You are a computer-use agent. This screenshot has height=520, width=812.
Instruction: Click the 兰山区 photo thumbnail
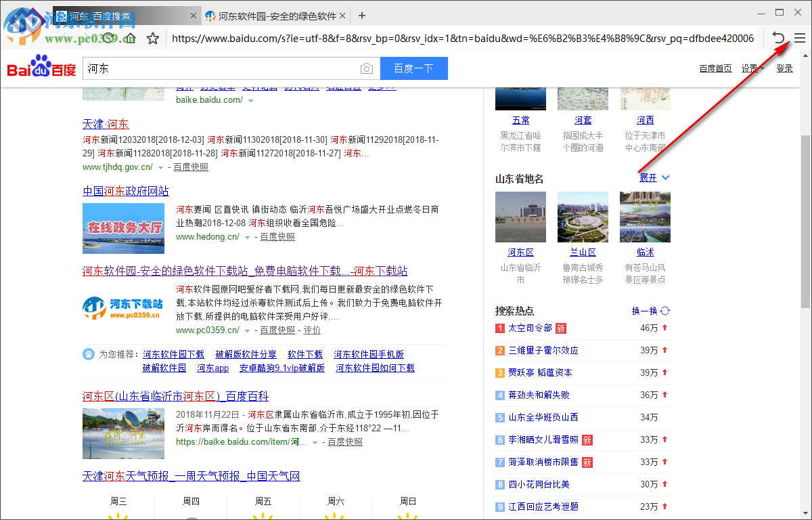point(583,217)
